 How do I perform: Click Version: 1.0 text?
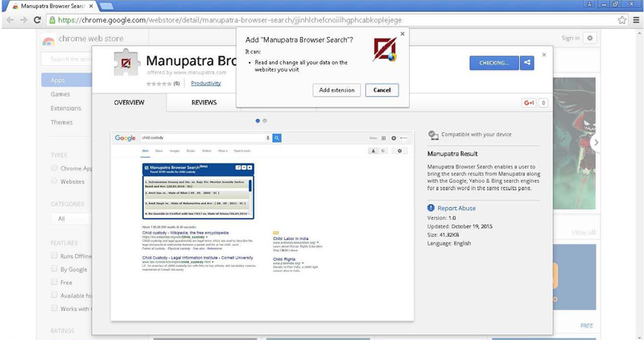[x=441, y=218]
